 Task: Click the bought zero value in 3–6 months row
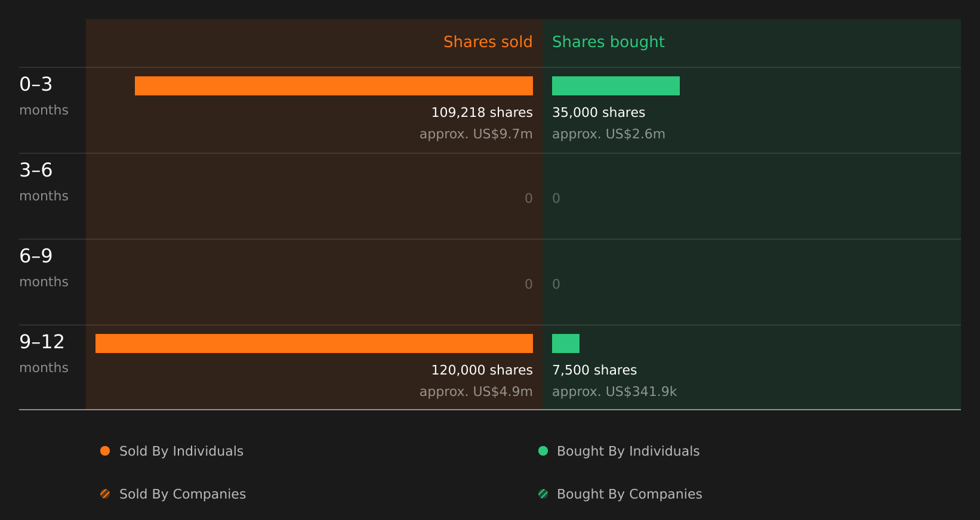556,199
